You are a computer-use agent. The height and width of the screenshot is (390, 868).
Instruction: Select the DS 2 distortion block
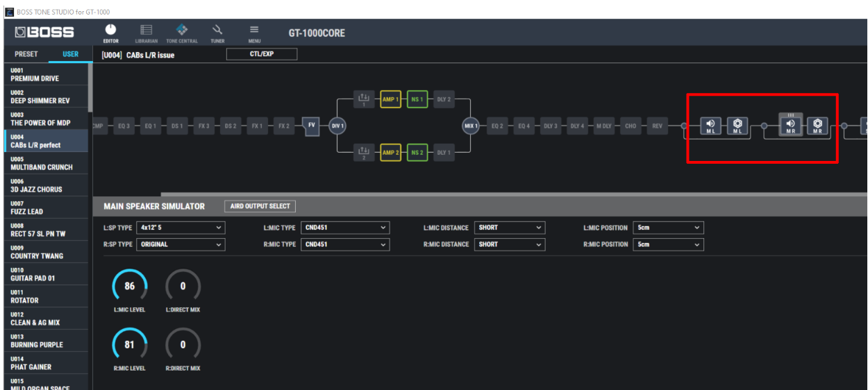(x=230, y=126)
